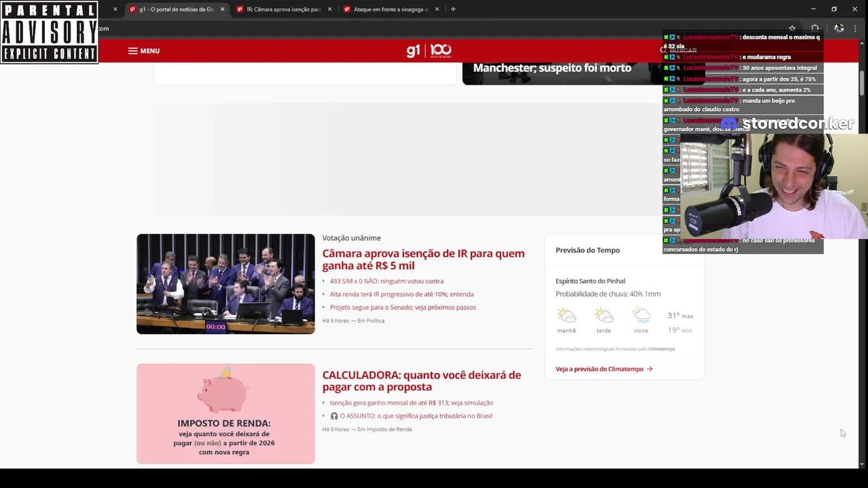Click the Votação unânime label
Screen dimensions: 868x488
point(351,238)
